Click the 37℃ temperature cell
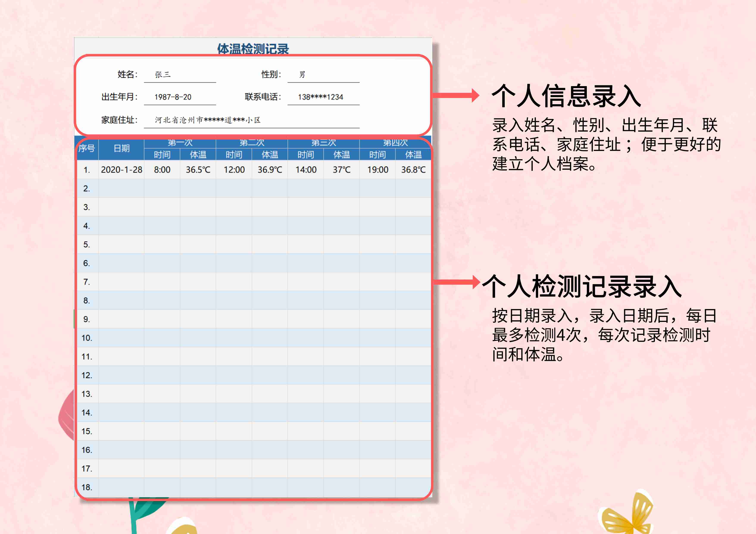 coord(341,170)
